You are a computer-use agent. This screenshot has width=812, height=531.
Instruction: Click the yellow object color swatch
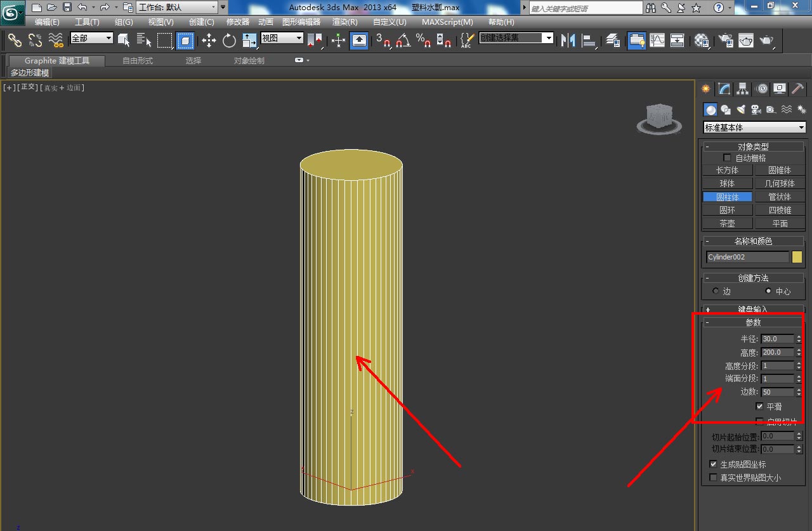pyautogui.click(x=797, y=257)
